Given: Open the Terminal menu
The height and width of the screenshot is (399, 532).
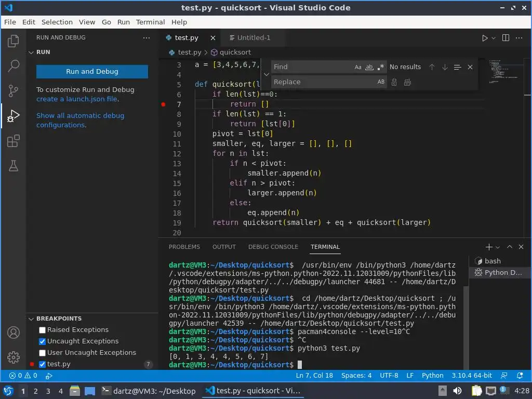Looking at the screenshot, I should (x=150, y=22).
